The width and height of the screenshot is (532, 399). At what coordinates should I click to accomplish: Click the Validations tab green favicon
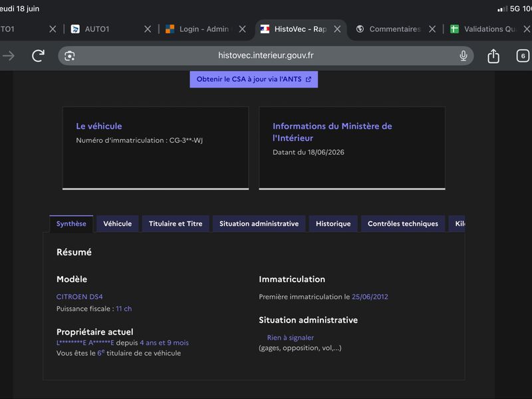pyautogui.click(x=454, y=29)
